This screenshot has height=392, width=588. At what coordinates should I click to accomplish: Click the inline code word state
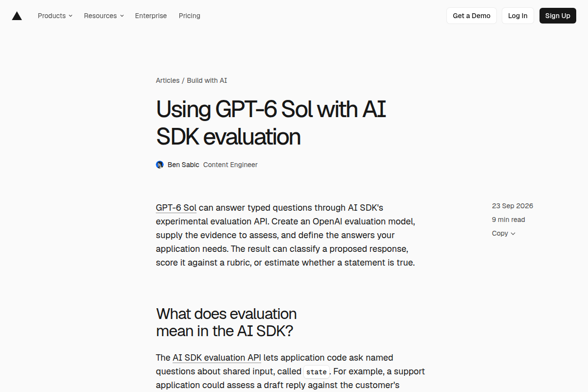[x=317, y=372]
